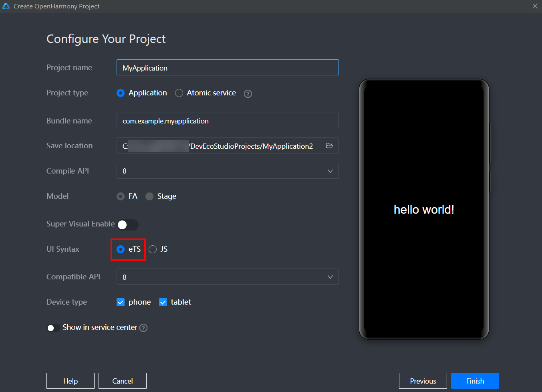Click the Configure Your Project heading
Viewport: 542px width, 392px height.
(x=106, y=39)
